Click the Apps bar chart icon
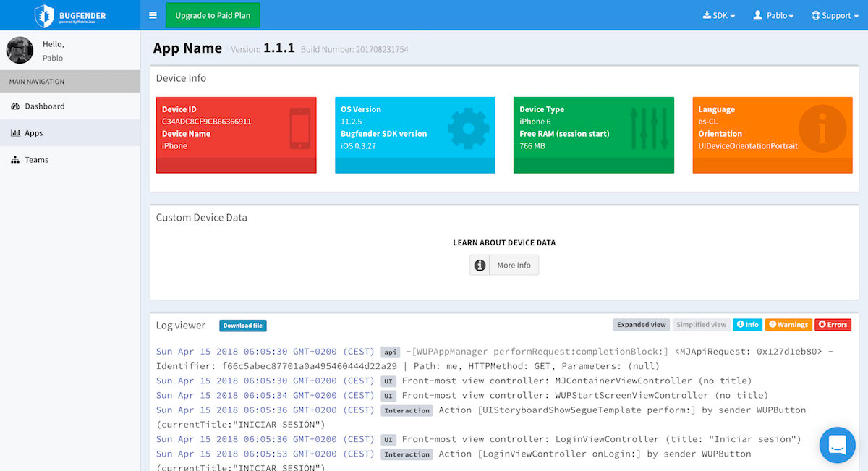This screenshot has height=471, width=868. 15,133
